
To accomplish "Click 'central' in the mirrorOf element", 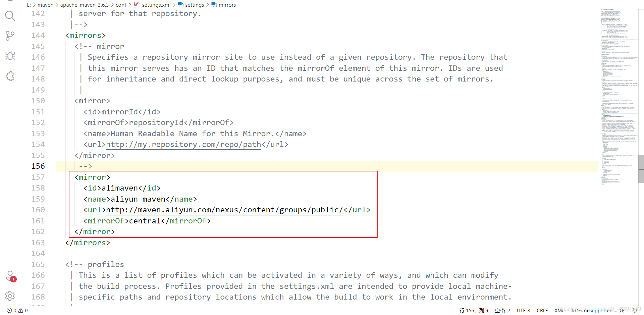I will pyautogui.click(x=145, y=221).
